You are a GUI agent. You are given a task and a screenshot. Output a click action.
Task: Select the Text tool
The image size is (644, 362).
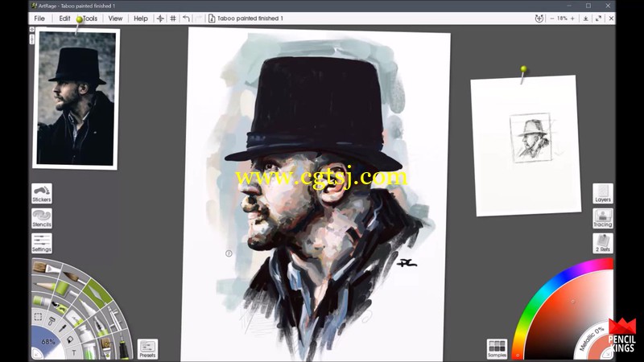[x=74, y=352]
